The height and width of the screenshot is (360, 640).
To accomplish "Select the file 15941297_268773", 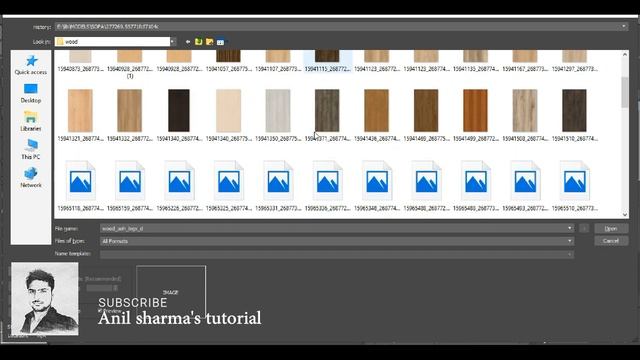I will pyautogui.click(x=574, y=61).
